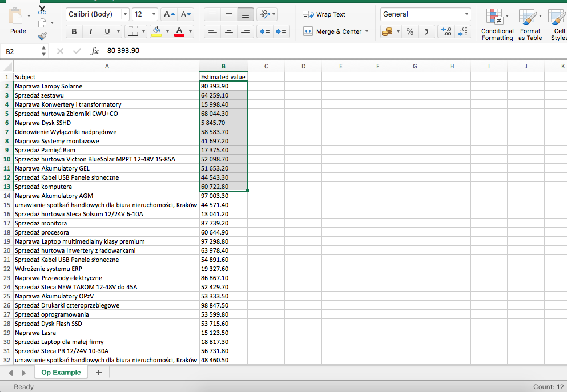Apply comma style number format
Screen dimensions: 567x392
pyautogui.click(x=427, y=32)
